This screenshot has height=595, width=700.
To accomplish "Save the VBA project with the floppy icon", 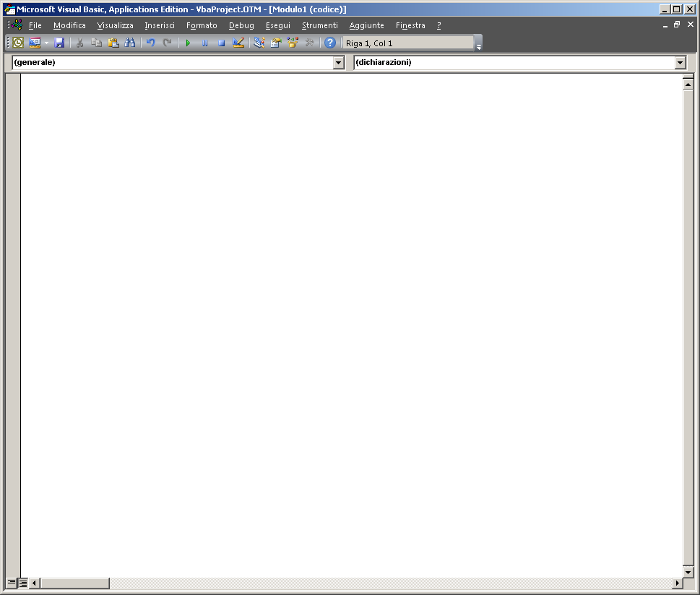I will pyautogui.click(x=59, y=43).
